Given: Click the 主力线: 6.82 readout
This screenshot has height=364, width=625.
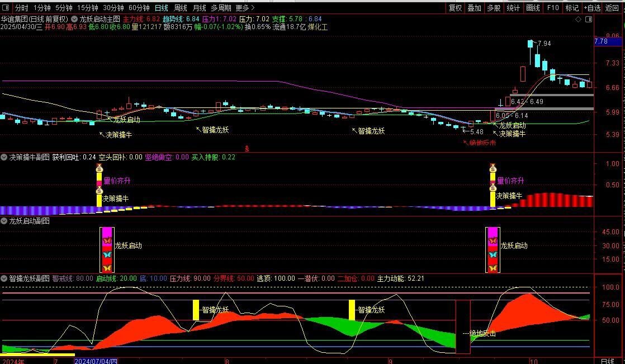Looking at the screenshot, I should click(141, 19).
